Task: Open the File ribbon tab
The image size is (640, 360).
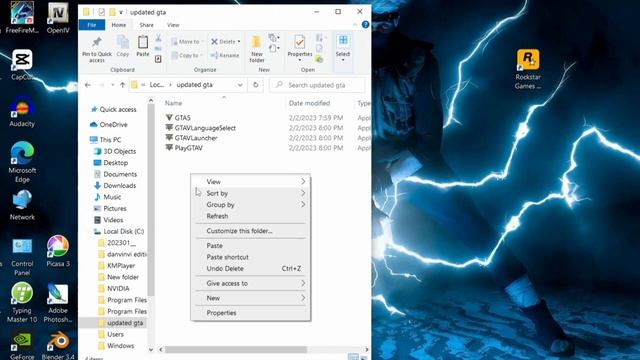Action: (x=92, y=25)
